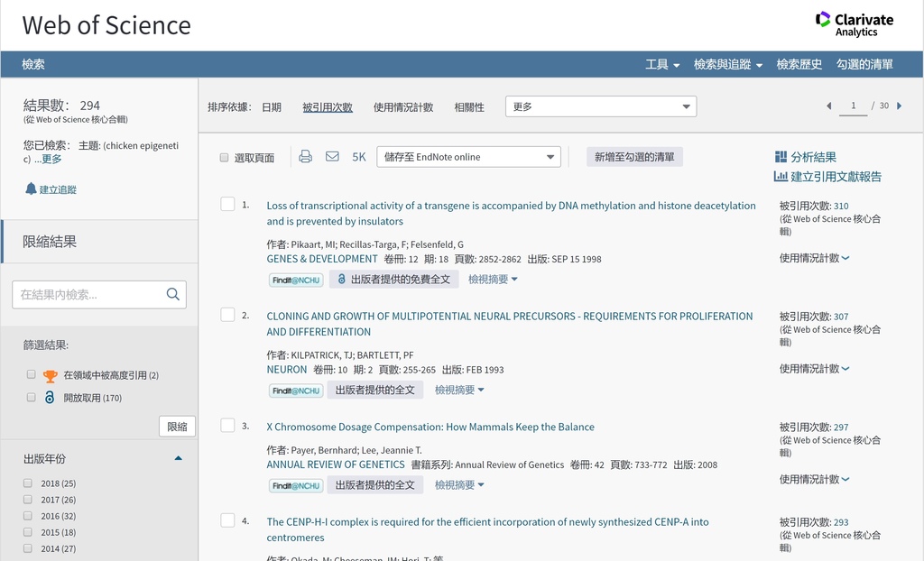The image size is (924, 561).
Task: Click 出版者提供的免費全文 button
Action: click(x=393, y=280)
